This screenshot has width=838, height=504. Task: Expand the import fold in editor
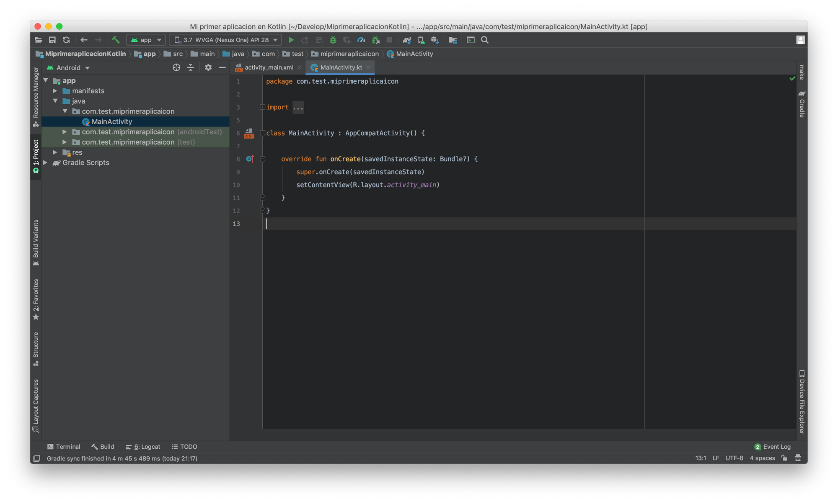[262, 107]
